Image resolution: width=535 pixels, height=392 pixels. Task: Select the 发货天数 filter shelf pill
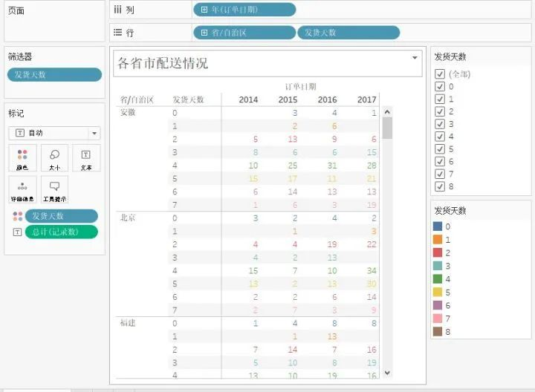click(54, 75)
